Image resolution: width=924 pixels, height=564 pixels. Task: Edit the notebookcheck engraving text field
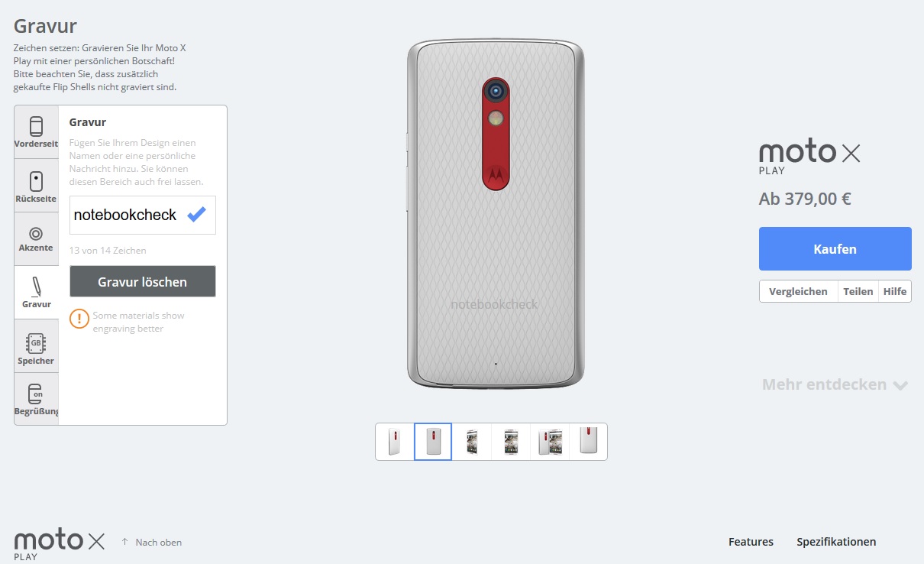pos(143,215)
